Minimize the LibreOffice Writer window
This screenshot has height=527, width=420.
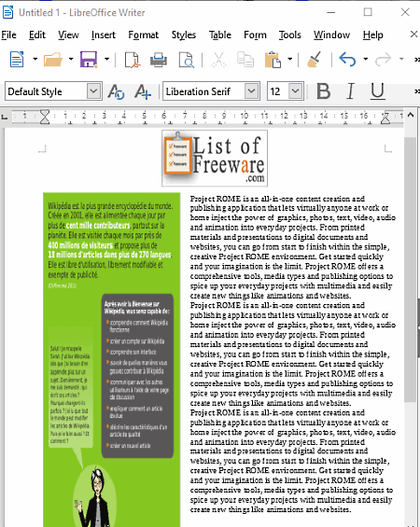click(331, 12)
